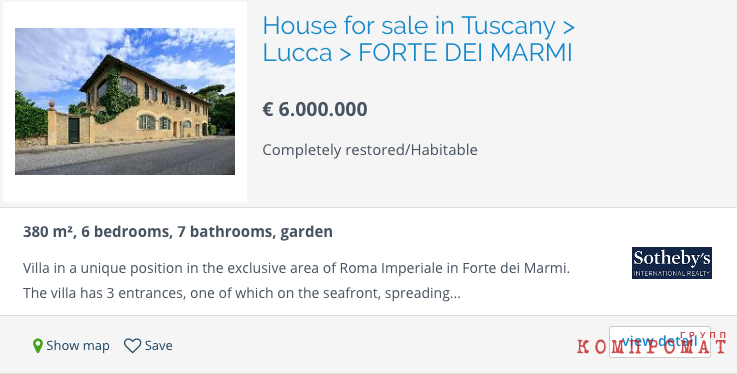The width and height of the screenshot is (737, 374).
Task: Click the white frame around the photo
Action: [125, 15]
